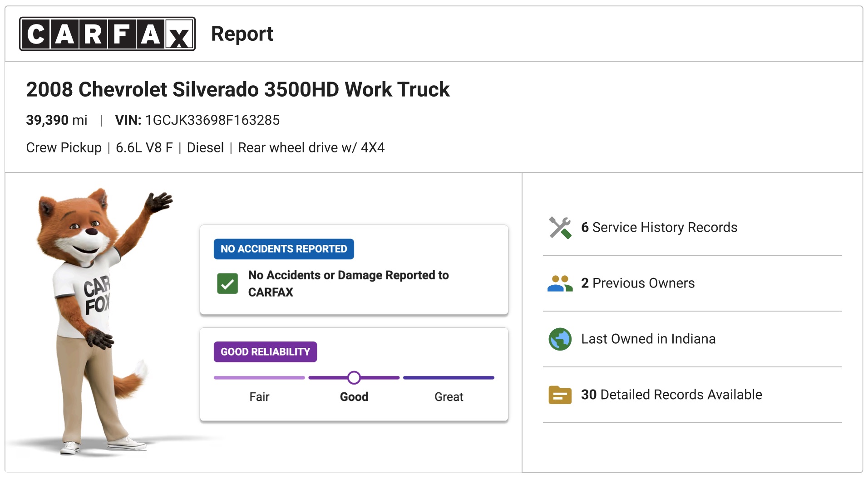Viewport: 868px width, 478px height.
Task: Click the GOOD RELIABILITY badge
Action: coord(266,352)
